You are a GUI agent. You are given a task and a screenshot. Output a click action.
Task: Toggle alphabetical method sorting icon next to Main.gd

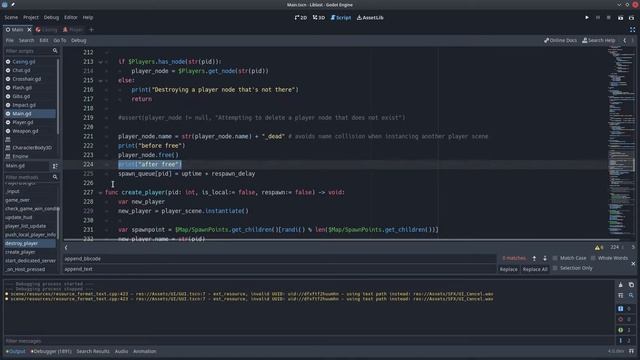click(x=55, y=166)
